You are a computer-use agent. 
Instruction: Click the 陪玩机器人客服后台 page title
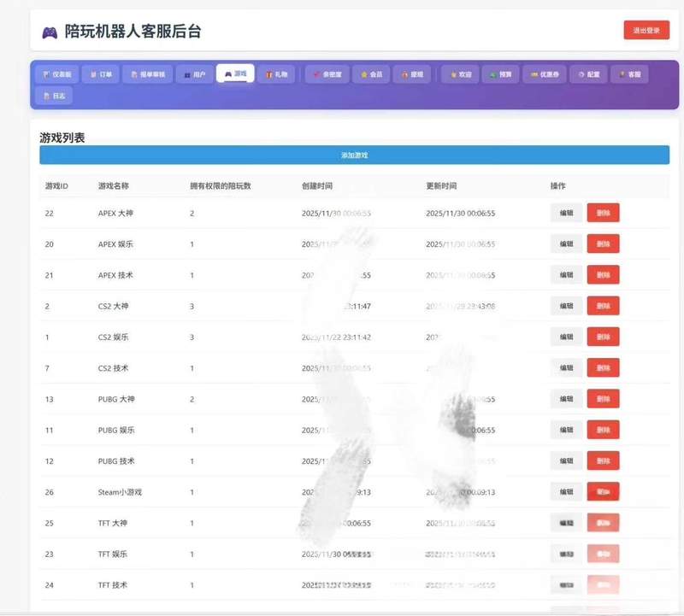[133, 32]
